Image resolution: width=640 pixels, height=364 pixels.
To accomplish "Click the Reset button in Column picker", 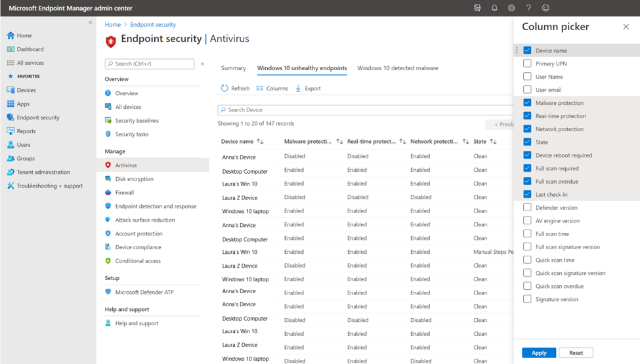I will [x=576, y=353].
